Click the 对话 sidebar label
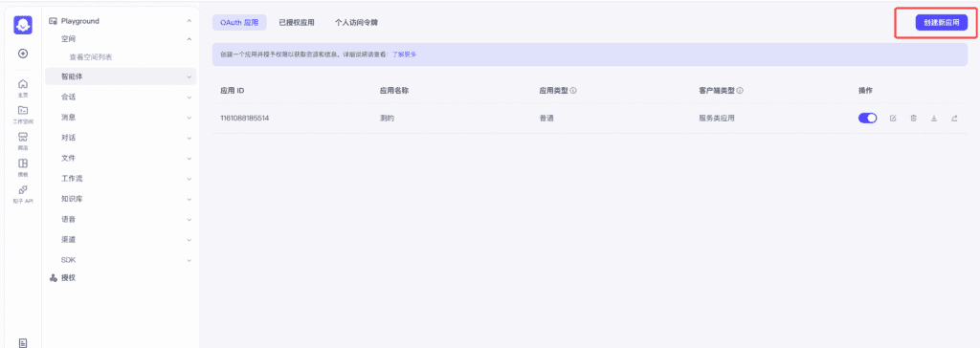The height and width of the screenshot is (348, 980). click(69, 138)
